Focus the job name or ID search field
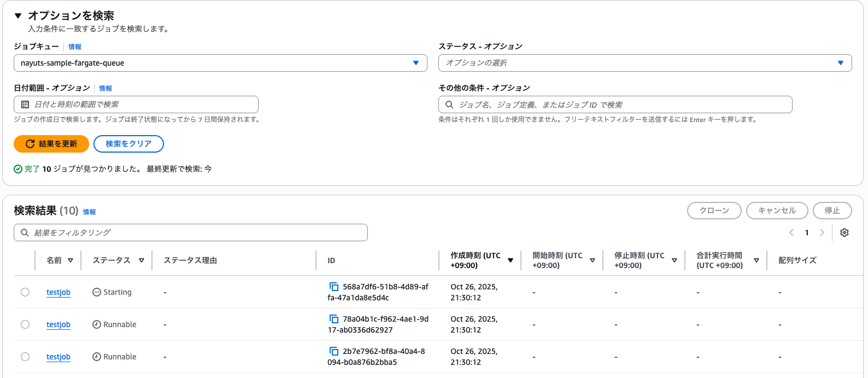 615,104
